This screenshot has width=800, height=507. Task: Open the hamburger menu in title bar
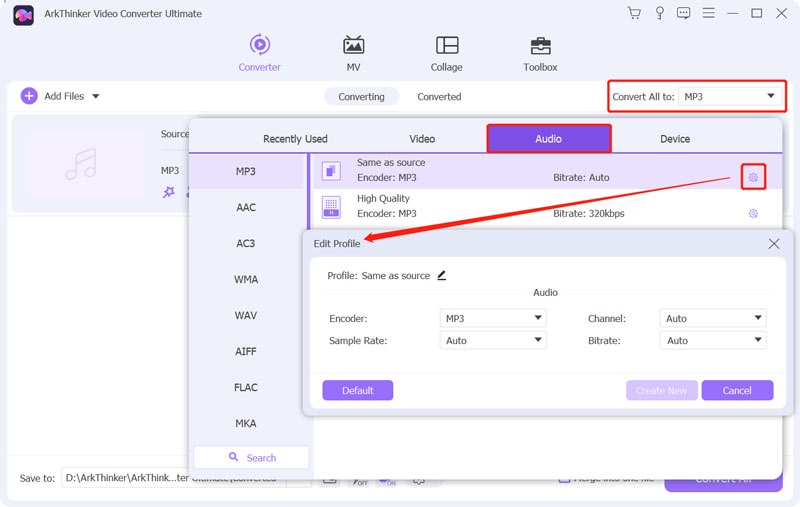tap(708, 13)
